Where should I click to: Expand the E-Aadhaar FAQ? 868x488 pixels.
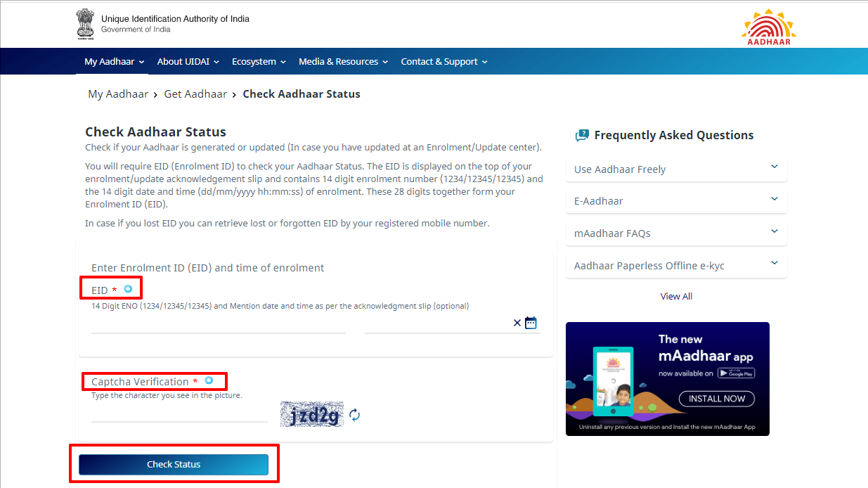(676, 200)
